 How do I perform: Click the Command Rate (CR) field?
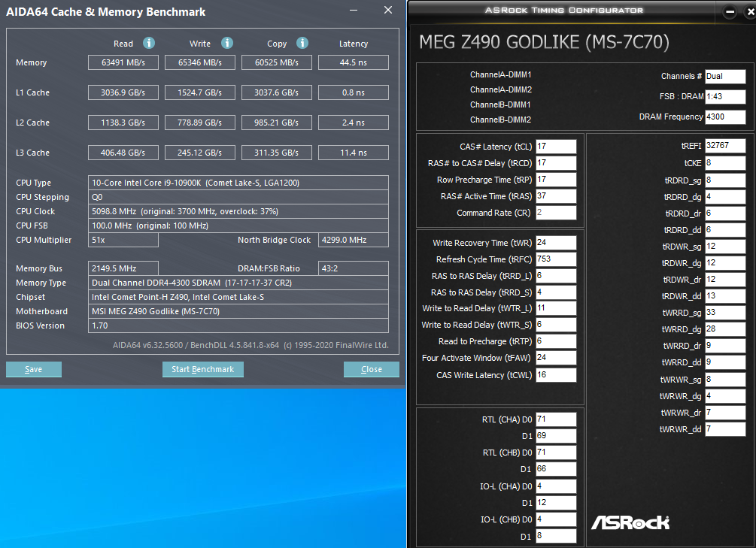(x=556, y=213)
